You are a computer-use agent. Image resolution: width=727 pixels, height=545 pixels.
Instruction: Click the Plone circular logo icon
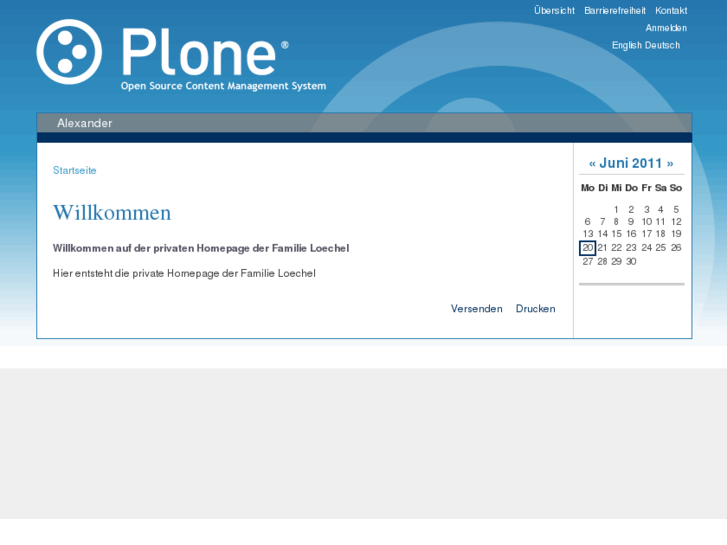point(69,52)
